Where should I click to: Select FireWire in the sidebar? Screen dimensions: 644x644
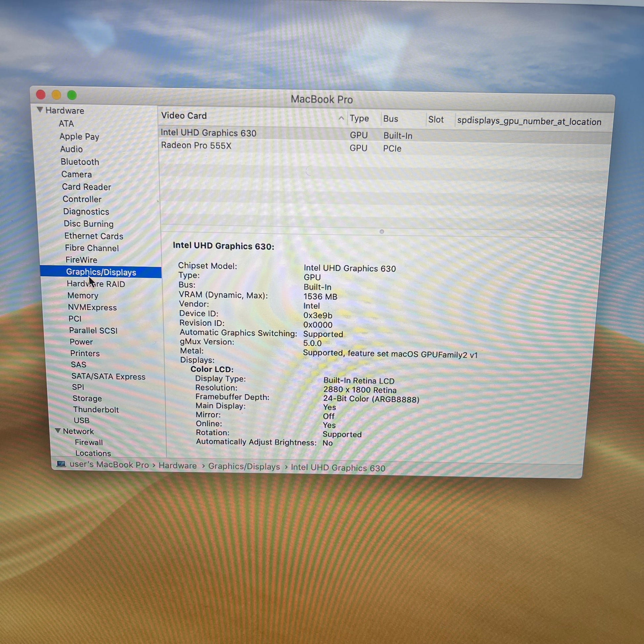(x=81, y=260)
